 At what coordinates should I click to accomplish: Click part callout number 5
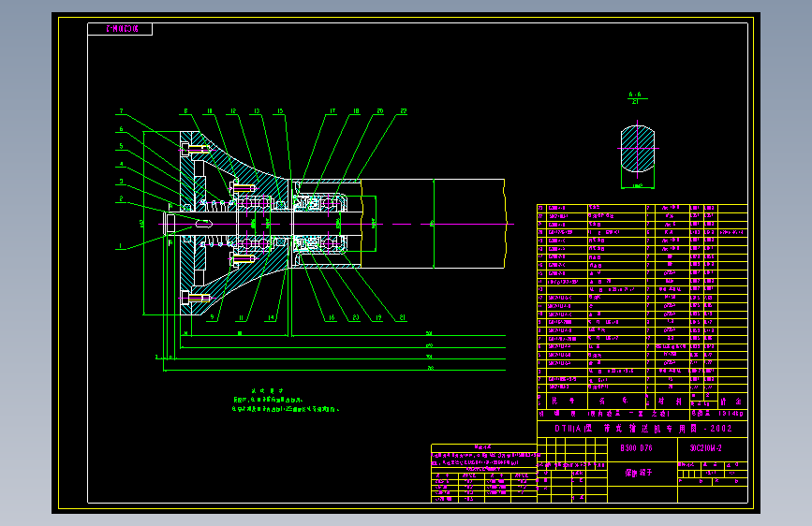121,147
